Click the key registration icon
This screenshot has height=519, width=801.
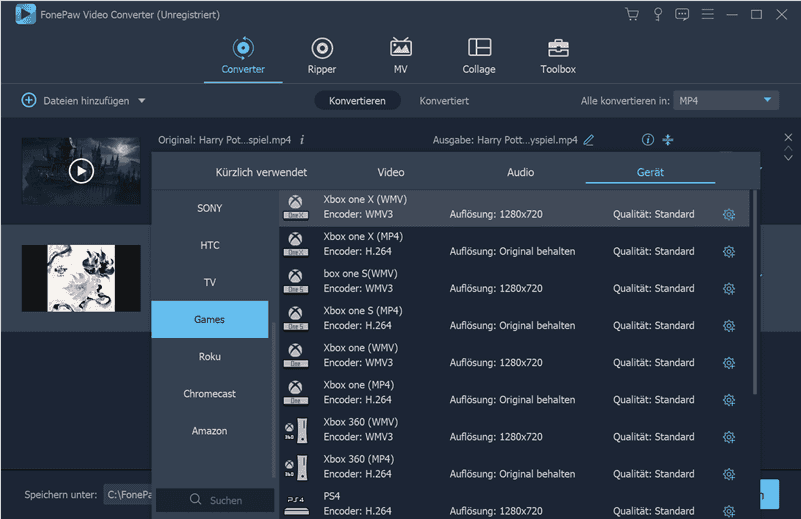[658, 14]
